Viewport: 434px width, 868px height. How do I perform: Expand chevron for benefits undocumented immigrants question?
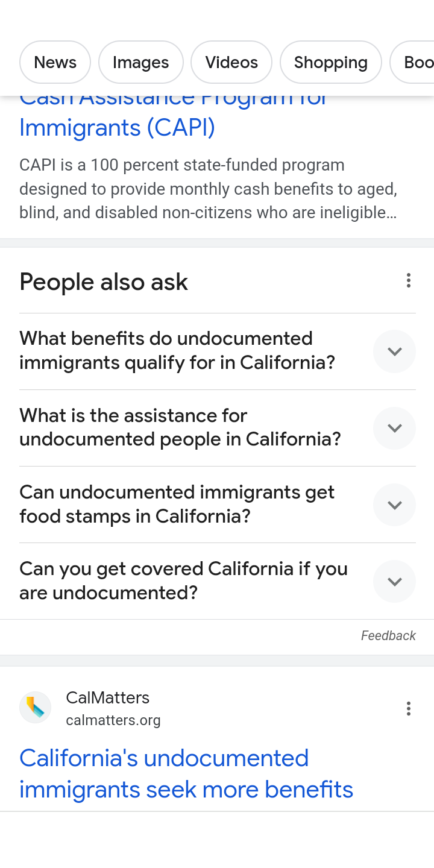tap(394, 351)
